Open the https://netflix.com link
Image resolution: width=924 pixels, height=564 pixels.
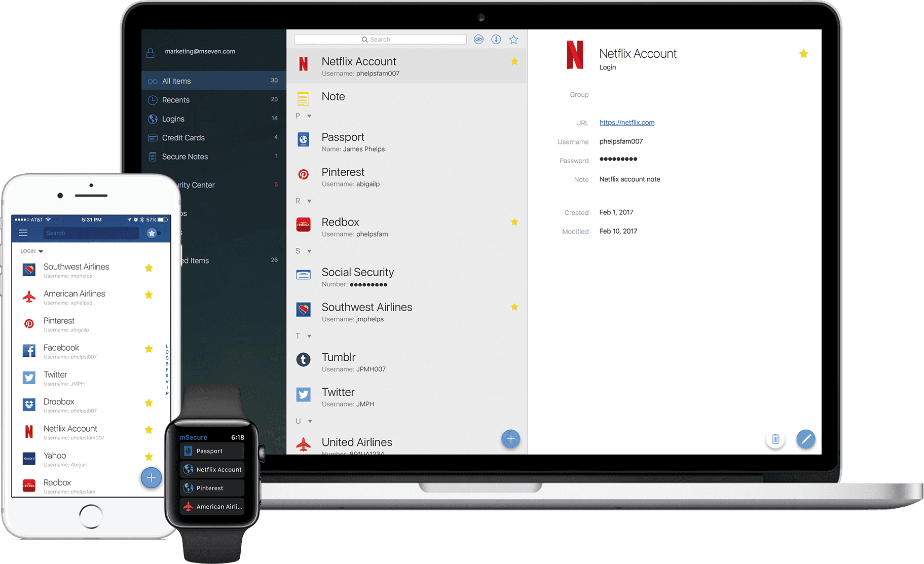626,122
